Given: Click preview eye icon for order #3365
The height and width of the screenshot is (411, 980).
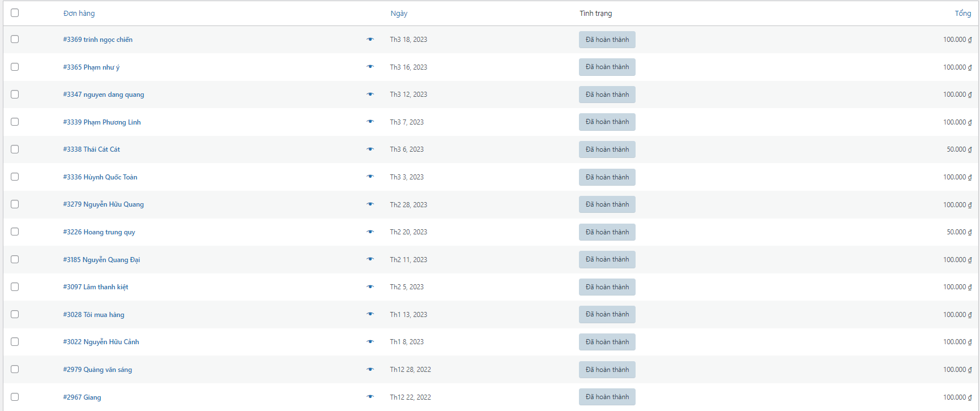Looking at the screenshot, I should point(370,67).
